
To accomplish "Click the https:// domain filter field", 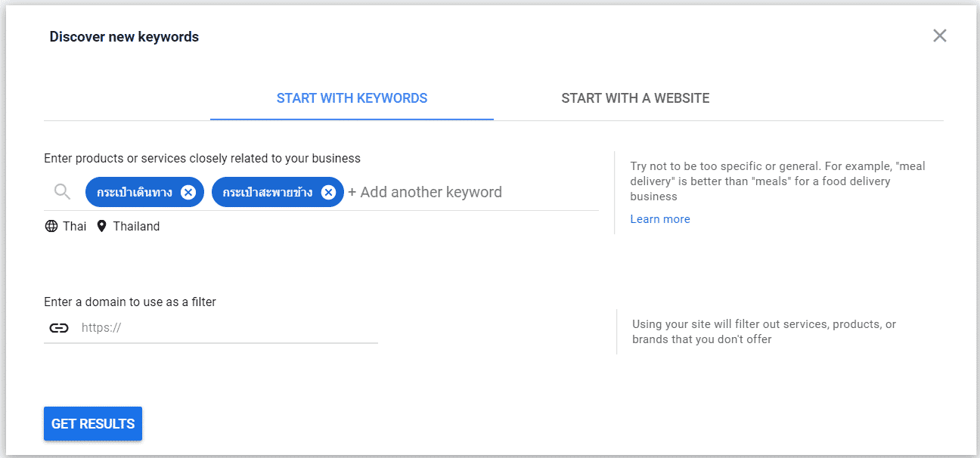I will (227, 328).
